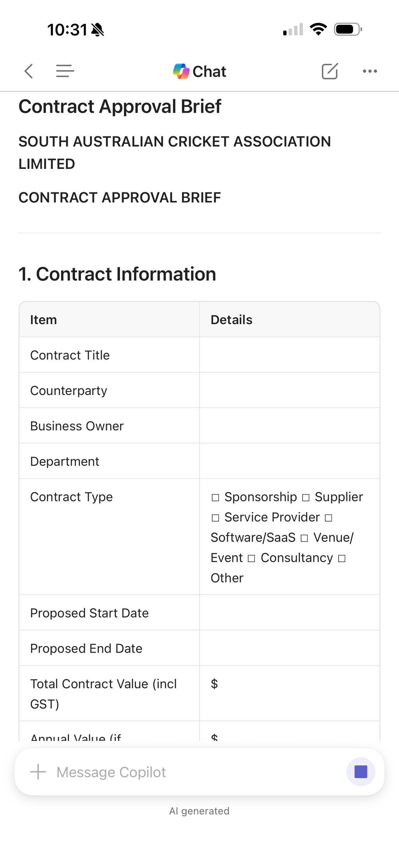The height and width of the screenshot is (868, 399).
Task: Stop generating with the square button
Action: pyautogui.click(x=361, y=772)
